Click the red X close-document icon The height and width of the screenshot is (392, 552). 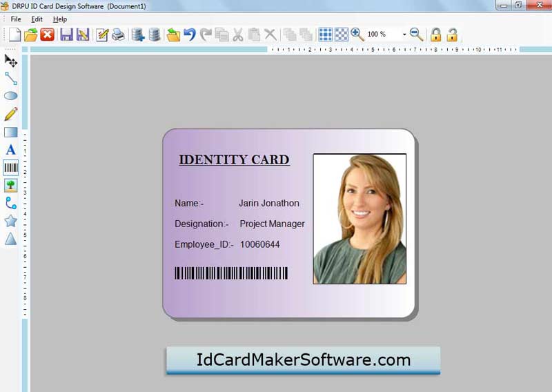(x=47, y=35)
